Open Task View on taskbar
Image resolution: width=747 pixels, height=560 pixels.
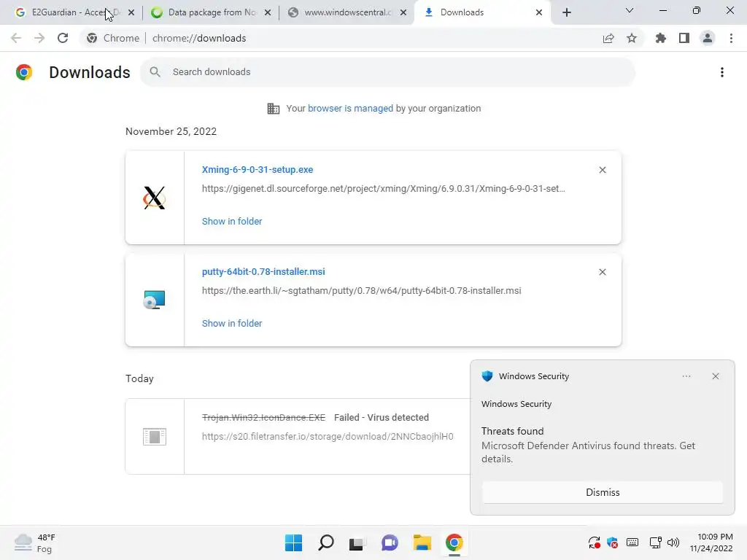(357, 542)
